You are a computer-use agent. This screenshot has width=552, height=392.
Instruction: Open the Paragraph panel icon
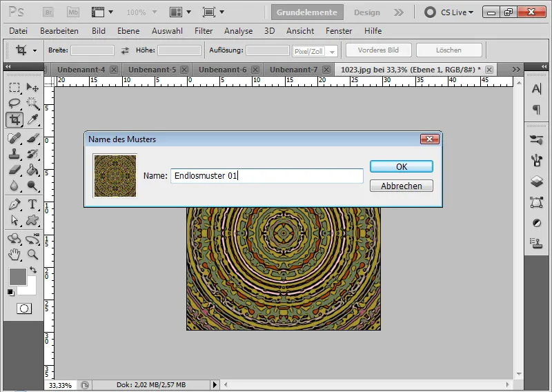click(x=537, y=110)
